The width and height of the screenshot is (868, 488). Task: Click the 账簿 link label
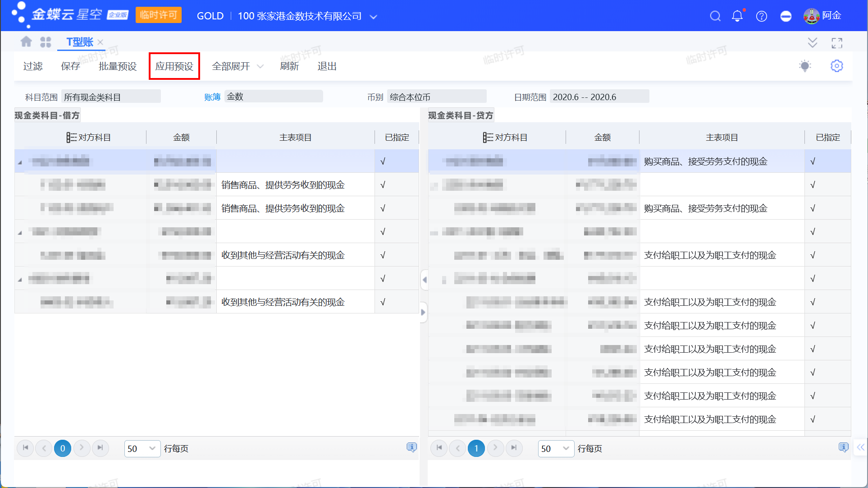pyautogui.click(x=212, y=97)
